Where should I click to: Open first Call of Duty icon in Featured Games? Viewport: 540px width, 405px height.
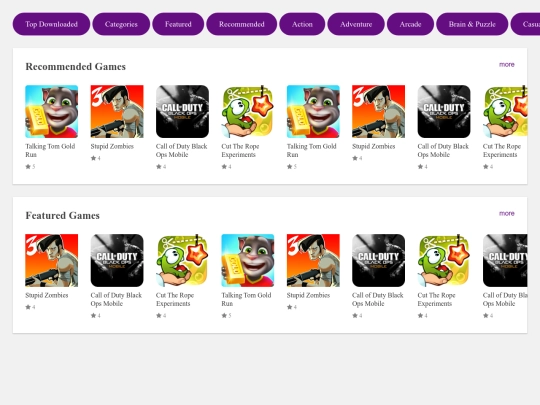(117, 260)
